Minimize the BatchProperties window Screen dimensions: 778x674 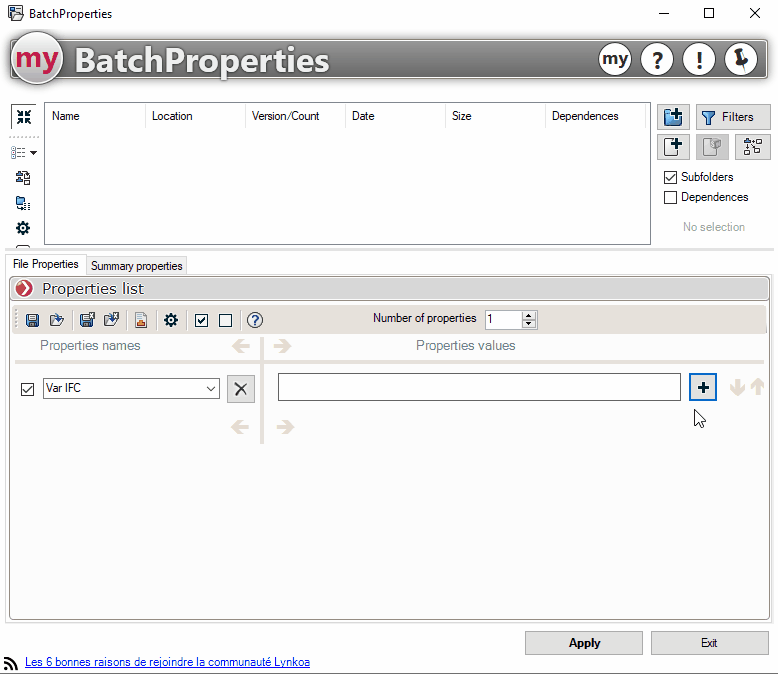(664, 13)
